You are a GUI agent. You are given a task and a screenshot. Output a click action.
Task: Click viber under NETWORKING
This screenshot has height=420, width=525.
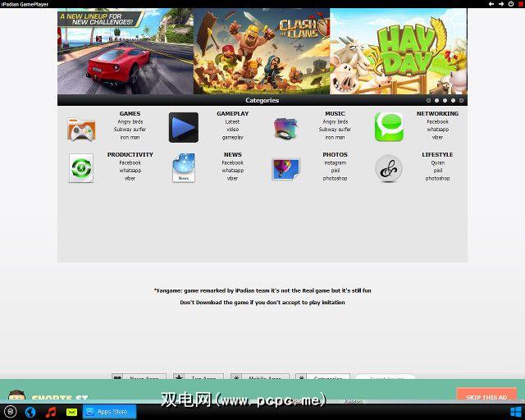437,137
